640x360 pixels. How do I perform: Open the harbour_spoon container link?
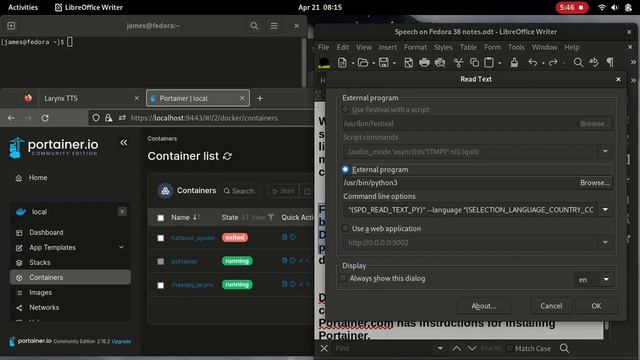tap(193, 238)
